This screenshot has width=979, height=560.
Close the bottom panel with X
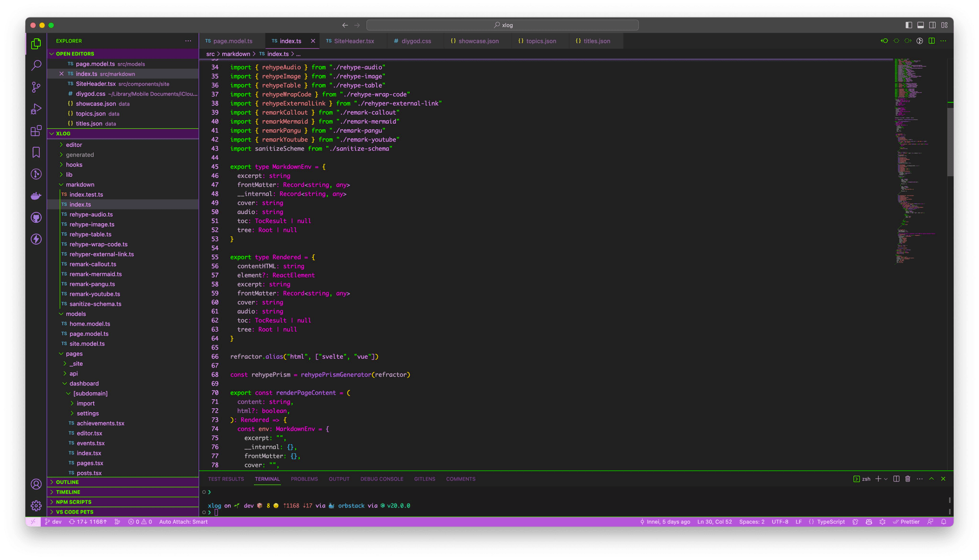click(x=943, y=479)
